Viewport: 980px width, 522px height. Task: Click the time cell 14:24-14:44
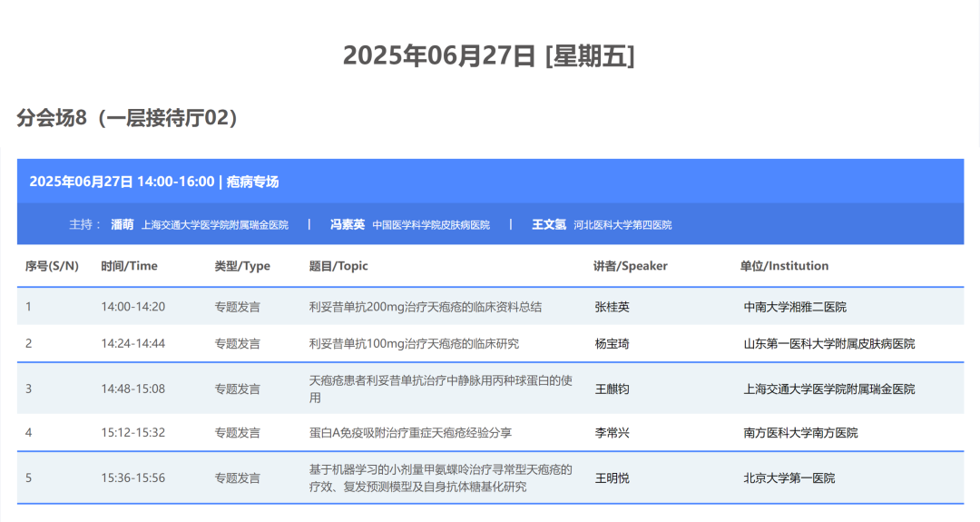(x=133, y=343)
